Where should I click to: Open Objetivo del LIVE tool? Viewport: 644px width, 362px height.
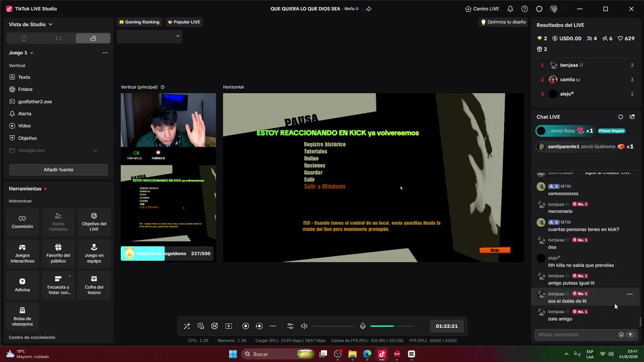tap(94, 222)
